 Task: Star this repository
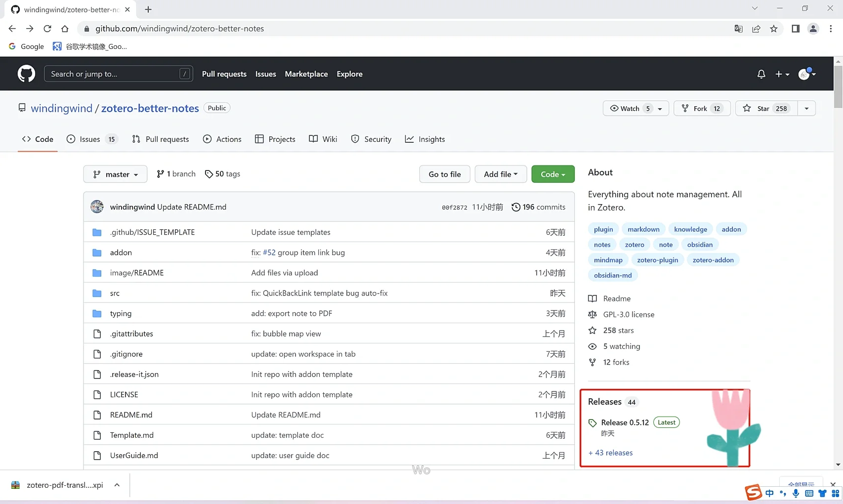coord(766,108)
